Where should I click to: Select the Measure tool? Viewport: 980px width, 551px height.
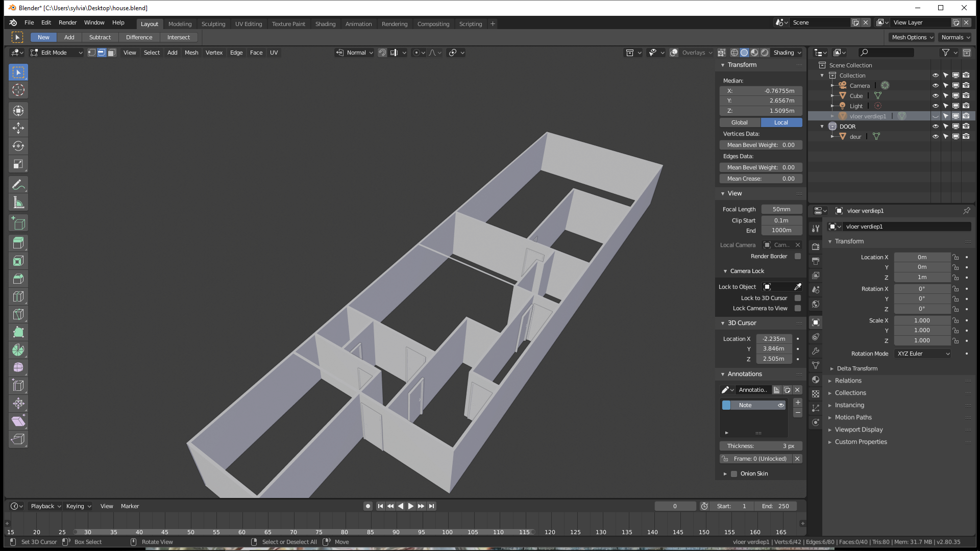pyautogui.click(x=18, y=203)
